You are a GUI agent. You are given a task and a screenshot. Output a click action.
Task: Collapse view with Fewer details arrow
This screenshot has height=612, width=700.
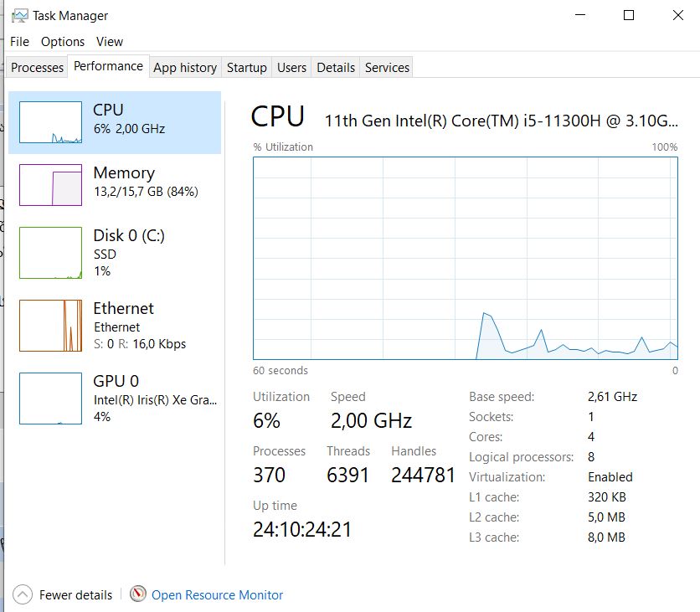click(x=23, y=594)
